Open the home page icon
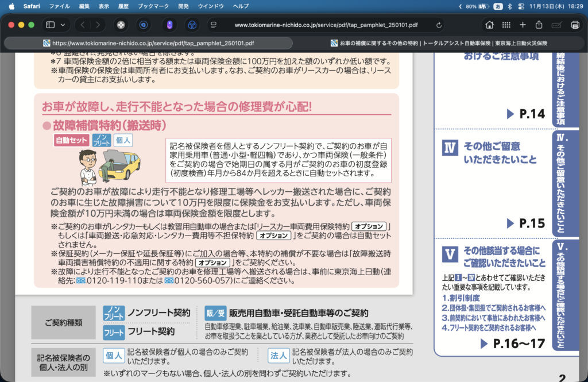 click(489, 25)
